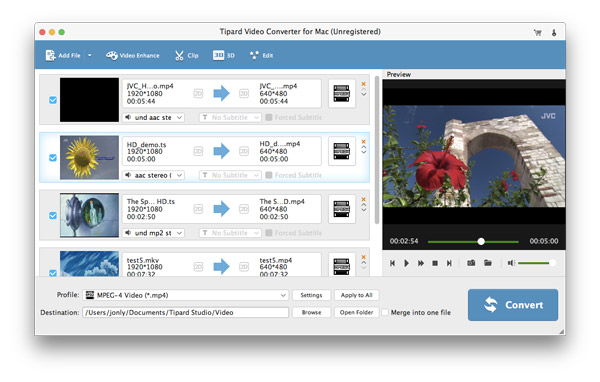Click Browse for destination folder
The height and width of the screenshot is (382, 600).
coord(311,312)
